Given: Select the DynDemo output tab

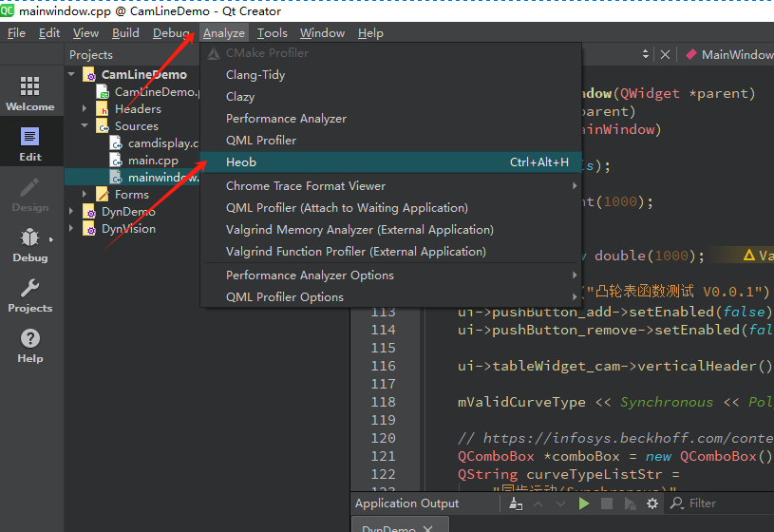Looking at the screenshot, I should (x=389, y=526).
